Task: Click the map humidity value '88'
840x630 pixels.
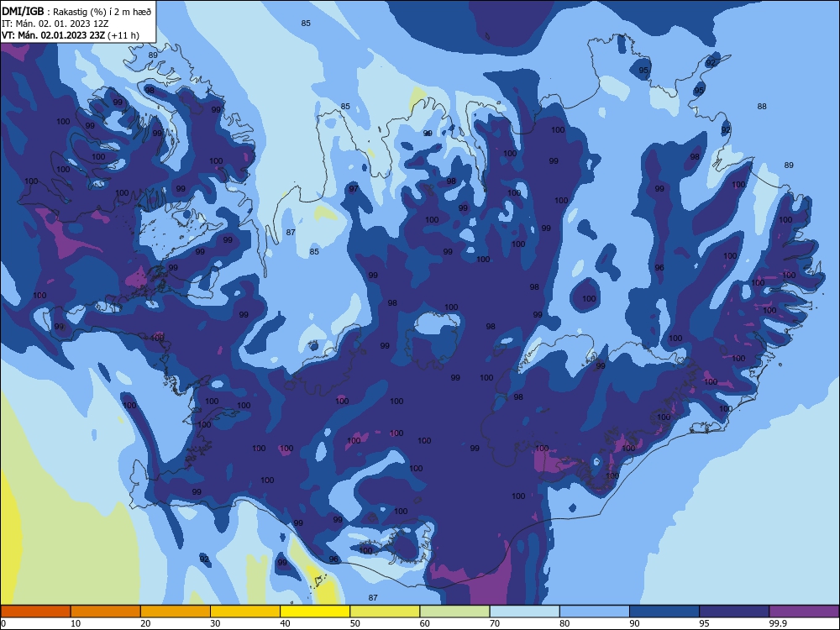Action: (762, 107)
